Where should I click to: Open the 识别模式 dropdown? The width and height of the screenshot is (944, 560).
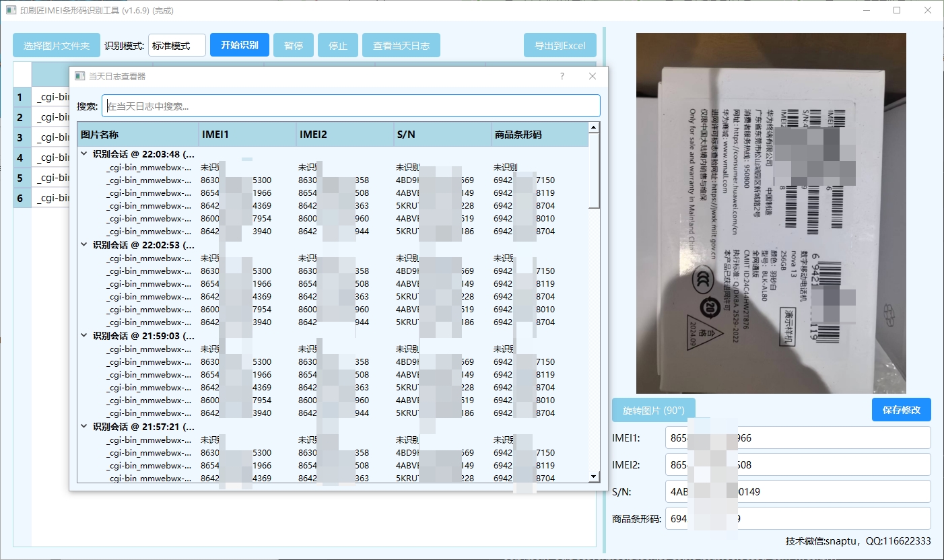click(177, 46)
